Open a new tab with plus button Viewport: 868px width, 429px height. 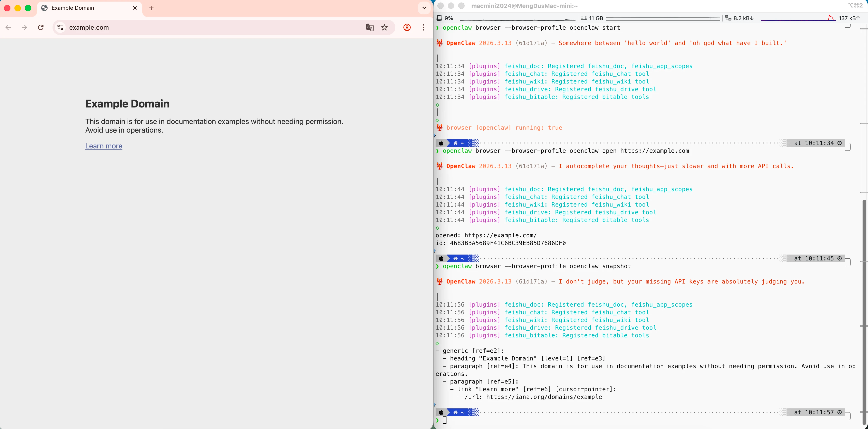[151, 8]
